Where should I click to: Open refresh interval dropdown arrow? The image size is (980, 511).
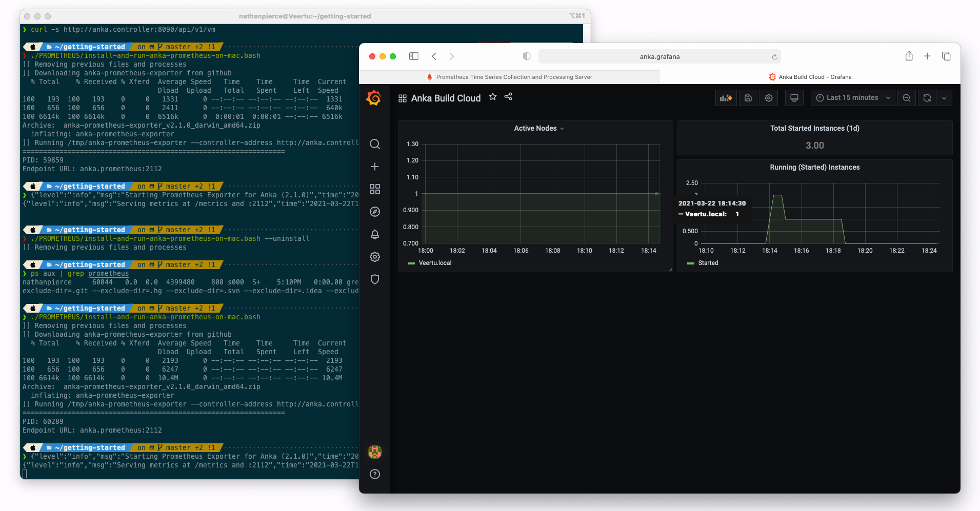[944, 98]
